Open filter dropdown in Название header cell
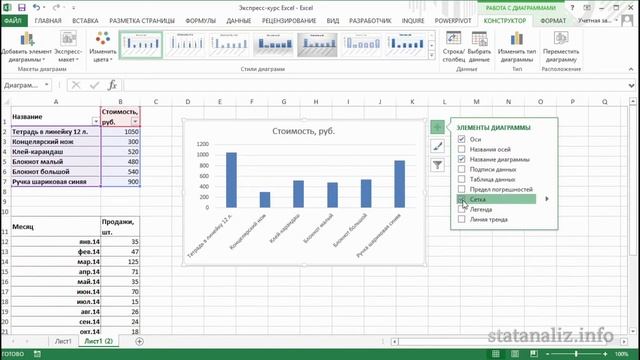This screenshot has width=640, height=360. [95, 121]
